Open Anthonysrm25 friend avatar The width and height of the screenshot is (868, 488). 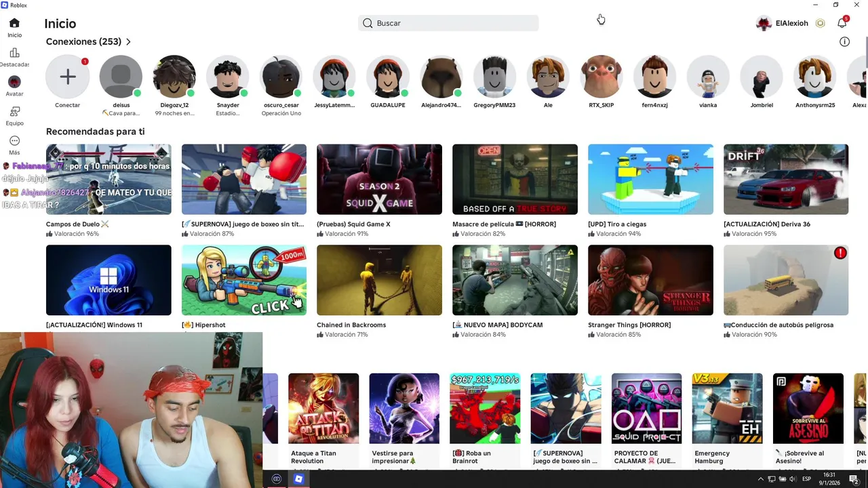(x=815, y=77)
